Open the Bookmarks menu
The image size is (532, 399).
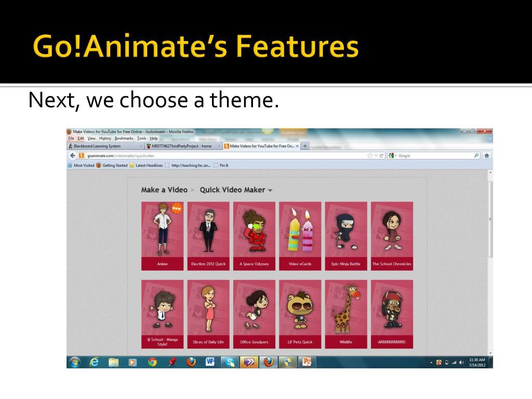tap(124, 138)
